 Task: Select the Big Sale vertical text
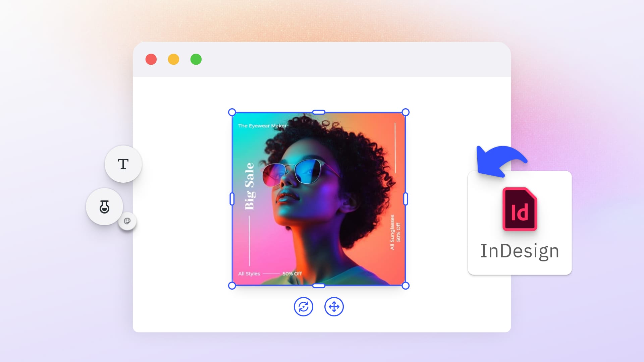tap(250, 186)
